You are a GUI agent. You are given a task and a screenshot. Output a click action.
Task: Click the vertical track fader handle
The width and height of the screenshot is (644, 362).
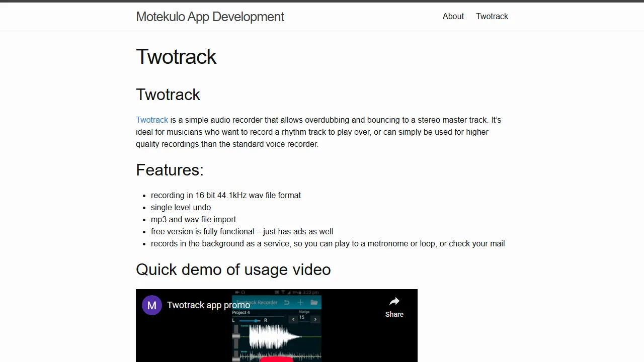[x=235, y=336]
